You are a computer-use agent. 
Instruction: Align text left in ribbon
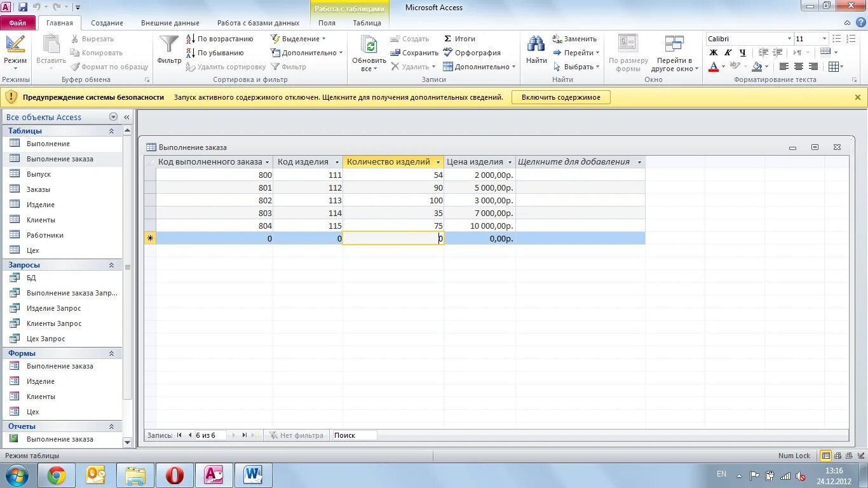tap(783, 67)
